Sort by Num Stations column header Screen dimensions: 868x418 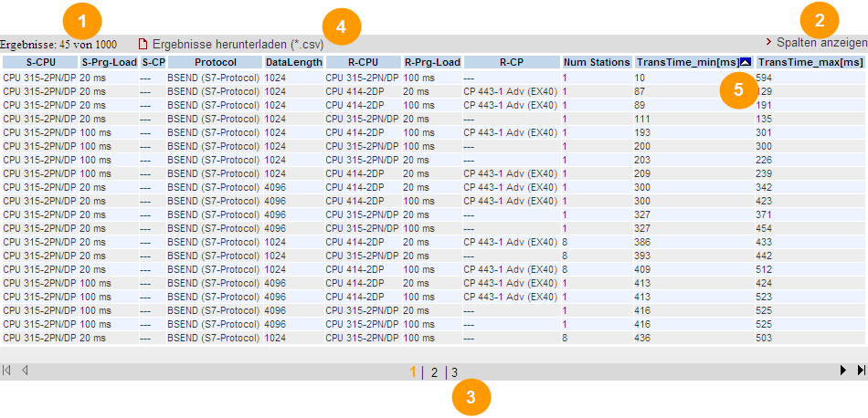point(598,62)
